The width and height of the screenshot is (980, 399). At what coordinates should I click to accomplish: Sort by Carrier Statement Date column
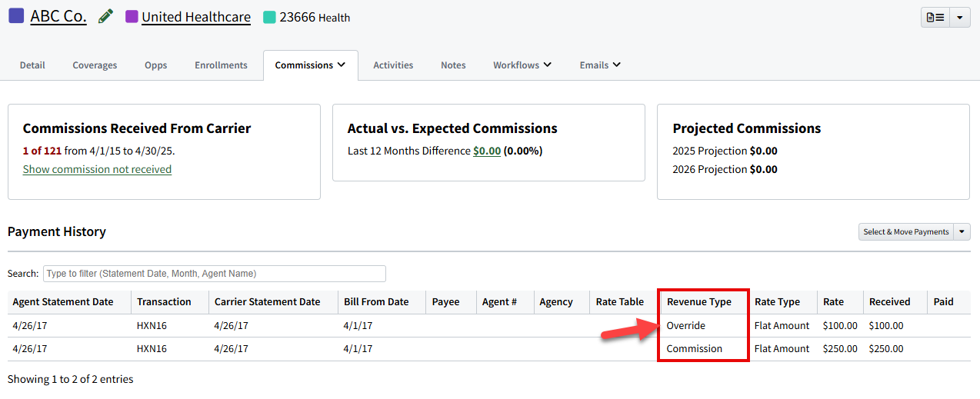274,302
